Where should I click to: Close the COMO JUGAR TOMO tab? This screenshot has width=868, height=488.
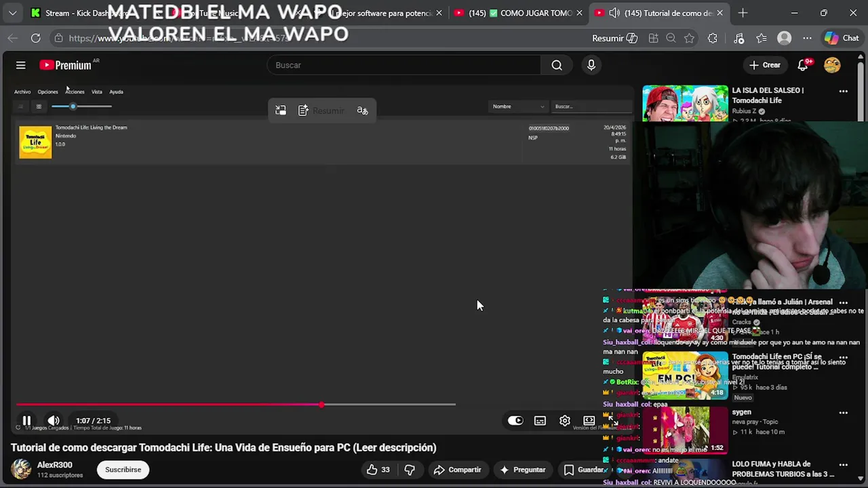coord(579,13)
